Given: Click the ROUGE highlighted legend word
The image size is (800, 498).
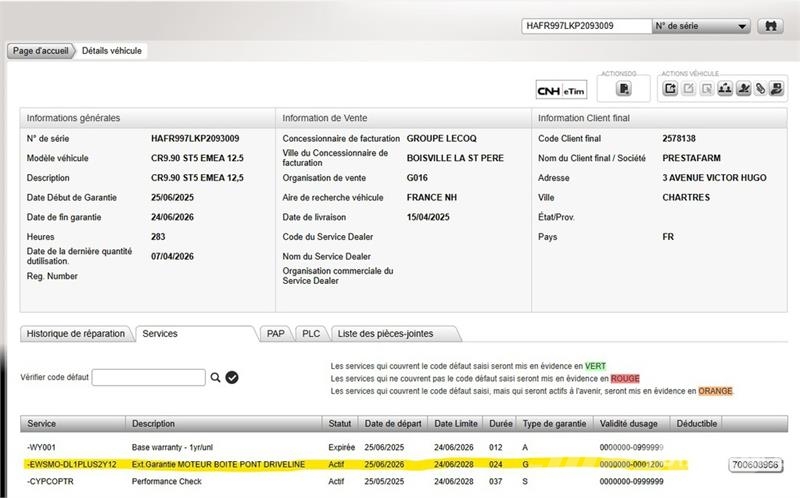Looking at the screenshot, I should pyautogui.click(x=625, y=379).
